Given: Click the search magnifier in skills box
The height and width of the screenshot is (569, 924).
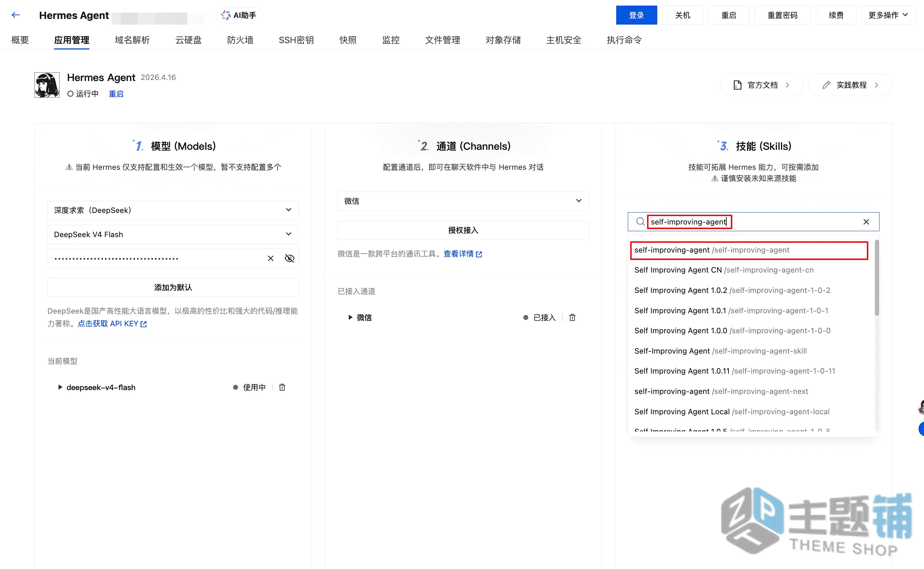Looking at the screenshot, I should (x=640, y=222).
